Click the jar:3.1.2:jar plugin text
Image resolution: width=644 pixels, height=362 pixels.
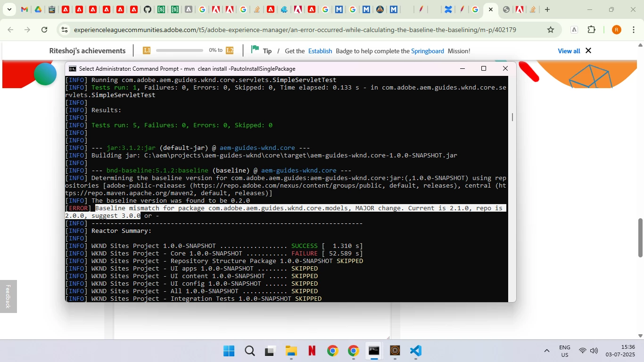tap(131, 148)
